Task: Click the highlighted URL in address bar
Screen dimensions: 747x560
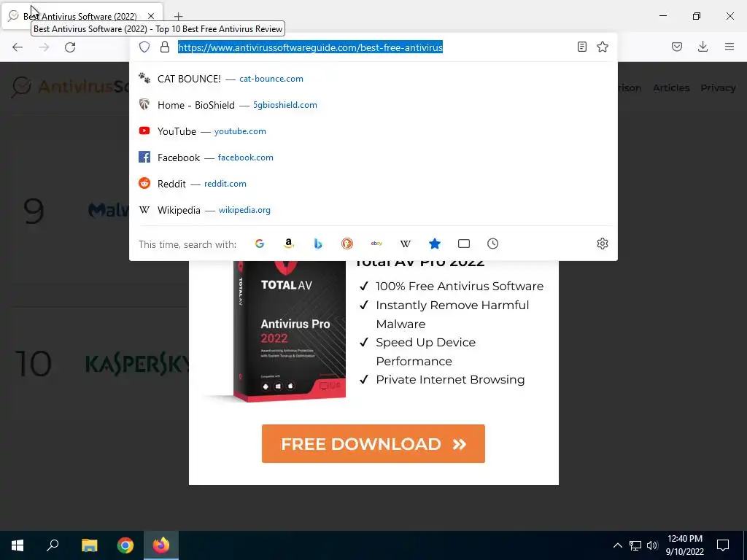Action: pyautogui.click(x=311, y=47)
